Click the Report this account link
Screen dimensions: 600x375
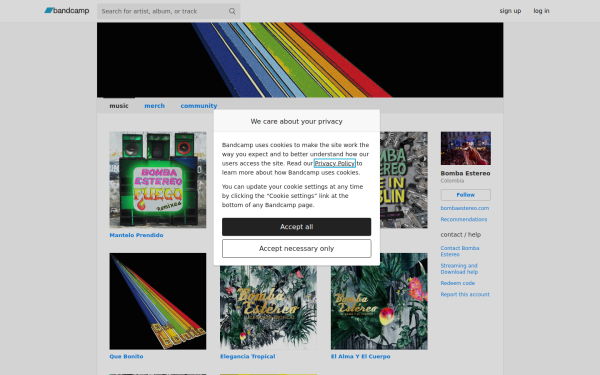pyautogui.click(x=465, y=294)
